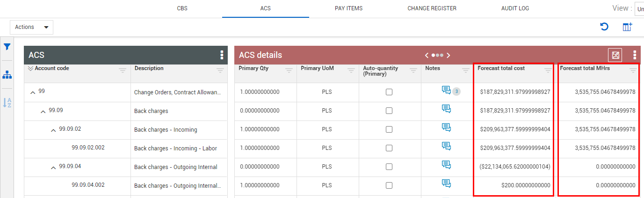This screenshot has height=198, width=644.
Task: Collapse the 99.09.04 account node
Action: pos(53,167)
